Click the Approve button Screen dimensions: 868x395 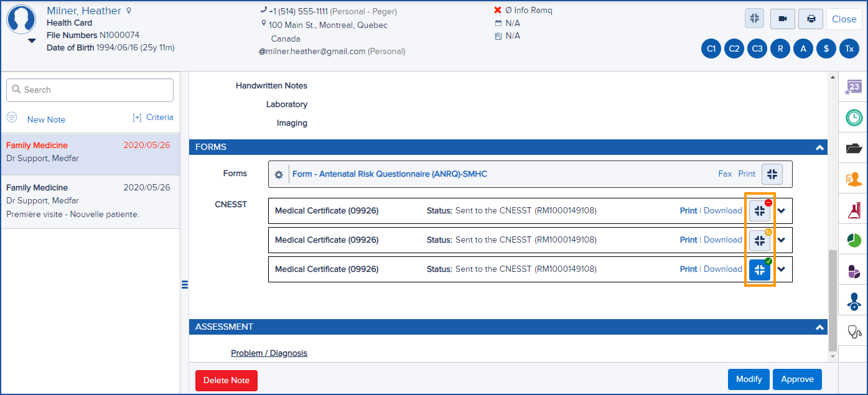coord(797,379)
